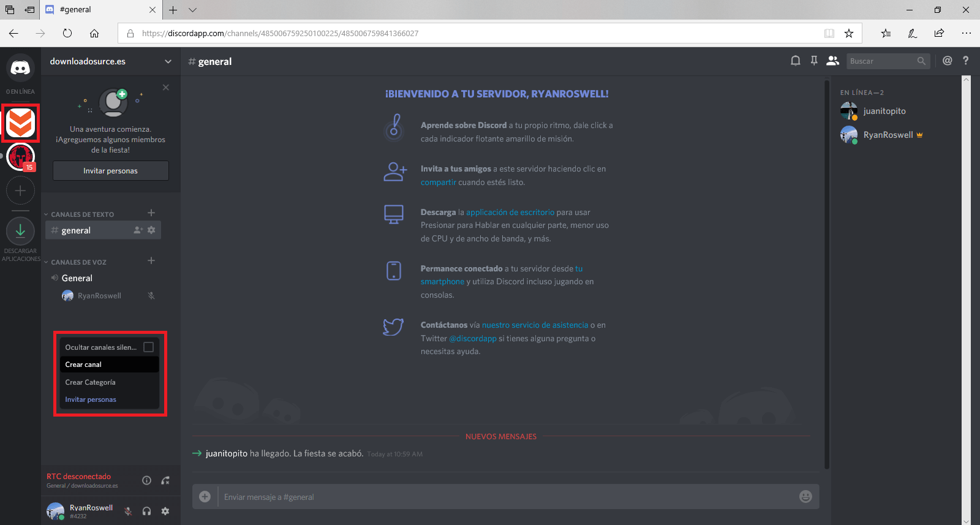This screenshot has height=525, width=980.
Task: Add notes pen icon in browser
Action: [x=913, y=33]
